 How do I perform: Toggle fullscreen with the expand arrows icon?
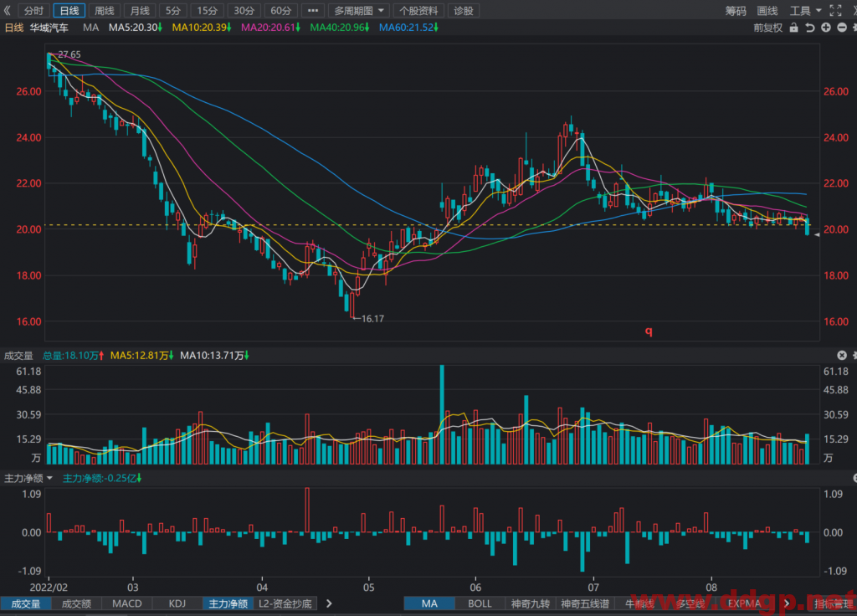pyautogui.click(x=835, y=10)
